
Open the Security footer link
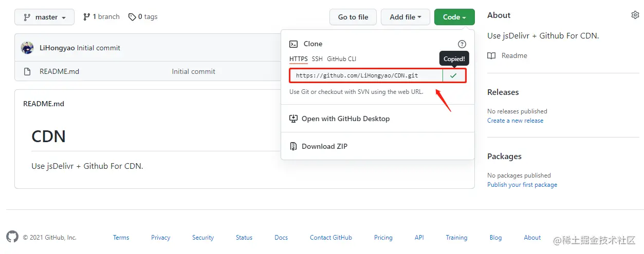[203, 238]
